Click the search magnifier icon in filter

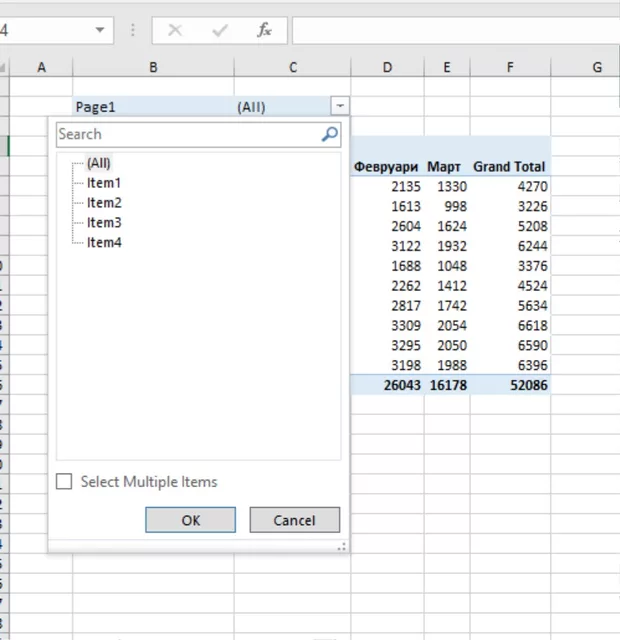(x=329, y=134)
